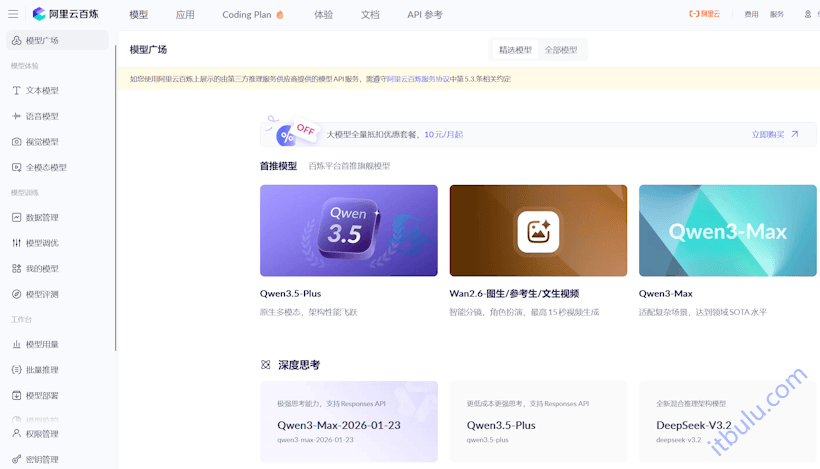
Task: Click the left sidebar scrollbar
Action: [116, 198]
